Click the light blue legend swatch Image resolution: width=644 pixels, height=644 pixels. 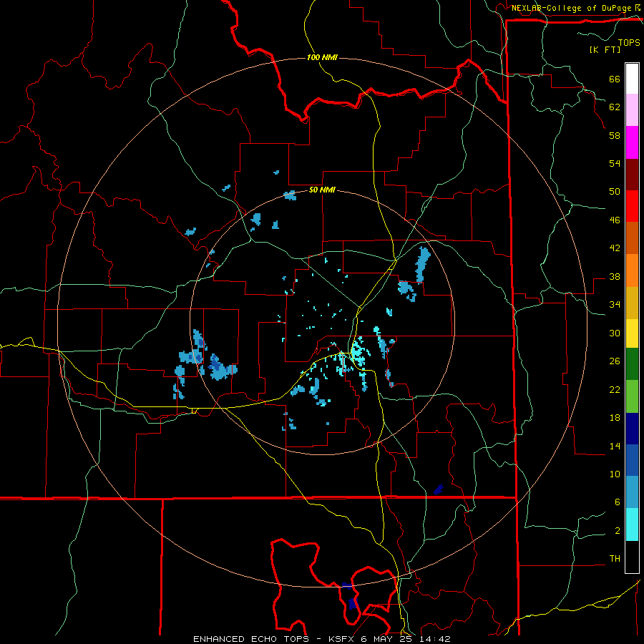(x=632, y=492)
